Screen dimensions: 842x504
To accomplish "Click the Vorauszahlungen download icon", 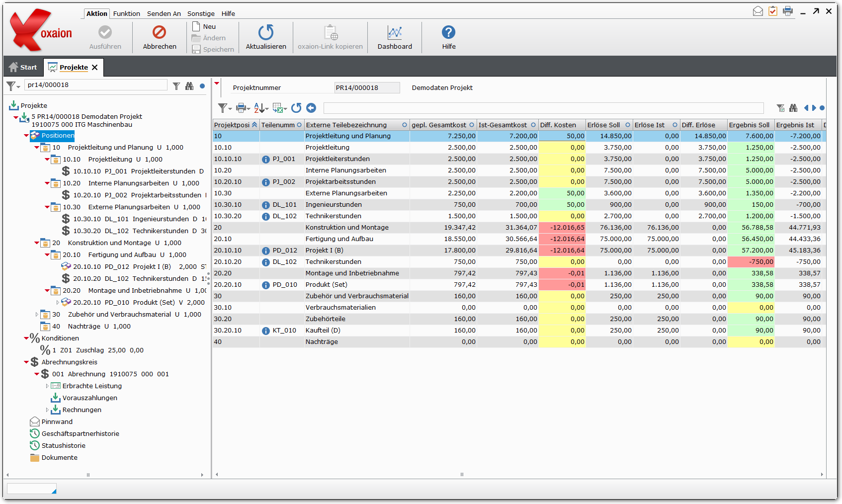I will point(56,398).
